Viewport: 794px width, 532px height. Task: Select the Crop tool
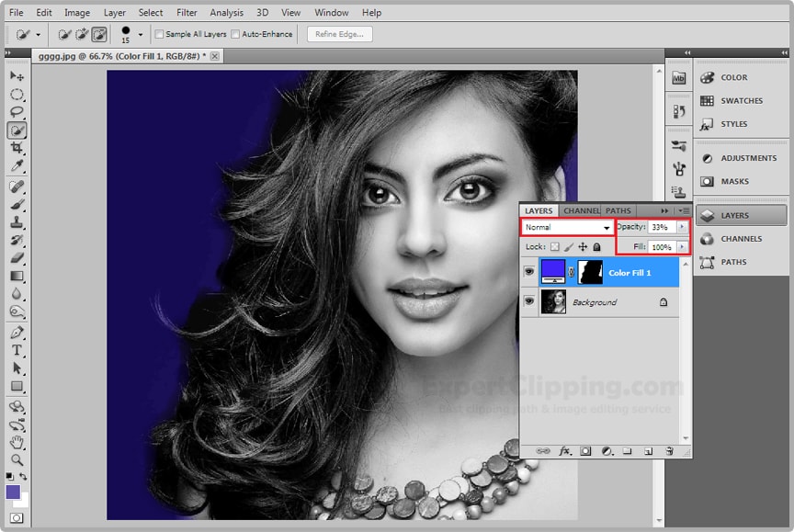(x=17, y=148)
